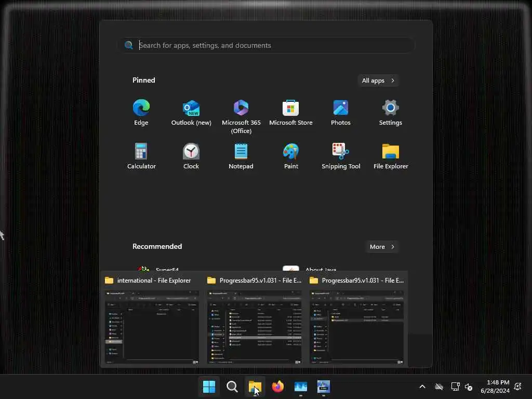The height and width of the screenshot is (399, 532).
Task: Switch to international File Explorer window preview
Action: pos(152,327)
